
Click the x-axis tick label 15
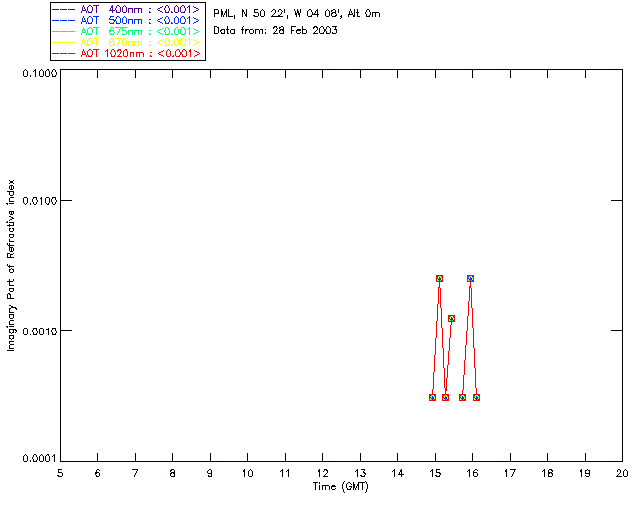(435, 473)
